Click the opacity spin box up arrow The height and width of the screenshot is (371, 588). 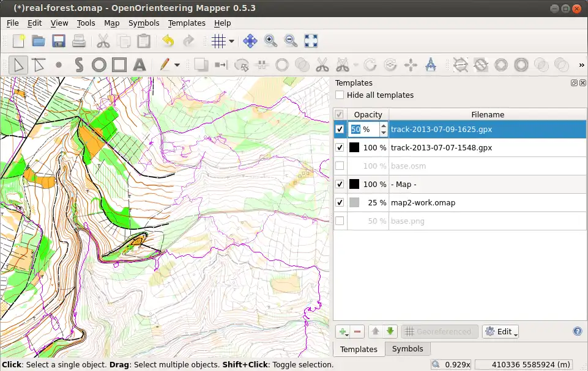coord(384,127)
